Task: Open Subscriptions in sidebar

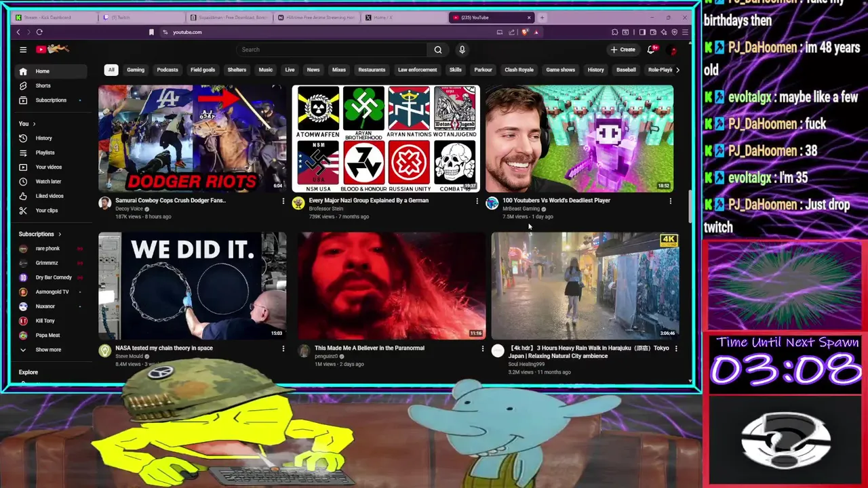Action: pos(50,100)
